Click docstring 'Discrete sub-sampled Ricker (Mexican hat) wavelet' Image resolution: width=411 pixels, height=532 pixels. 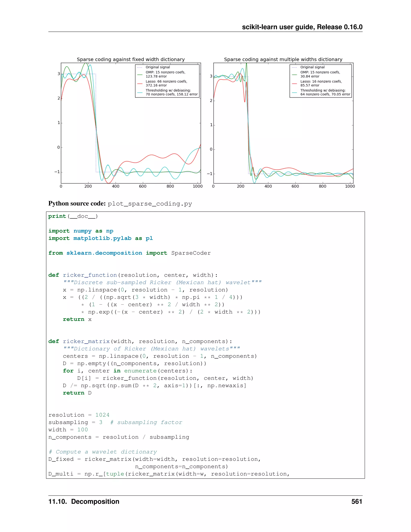click(162, 283)
